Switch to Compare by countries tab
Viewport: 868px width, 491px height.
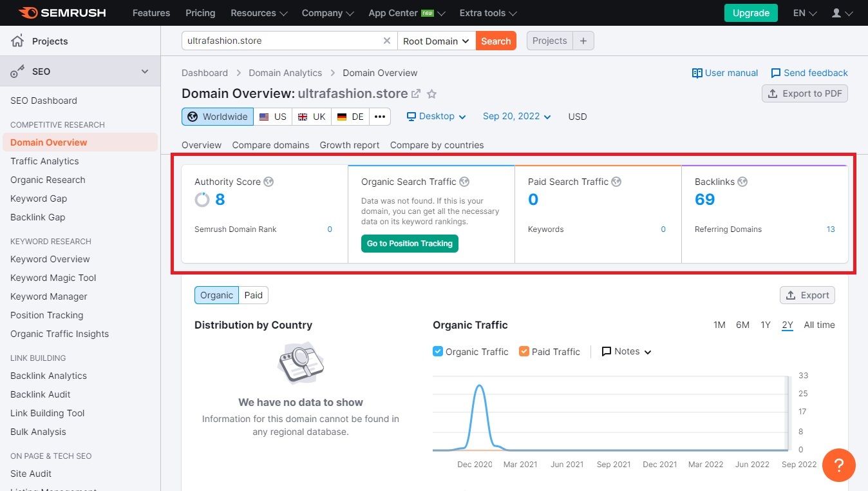(437, 145)
